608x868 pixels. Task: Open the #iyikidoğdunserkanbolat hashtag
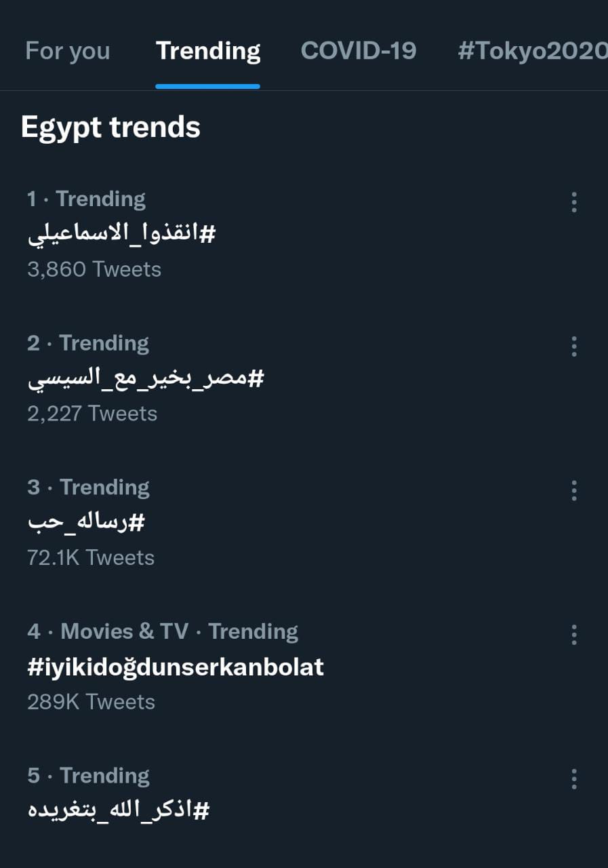pos(176,667)
